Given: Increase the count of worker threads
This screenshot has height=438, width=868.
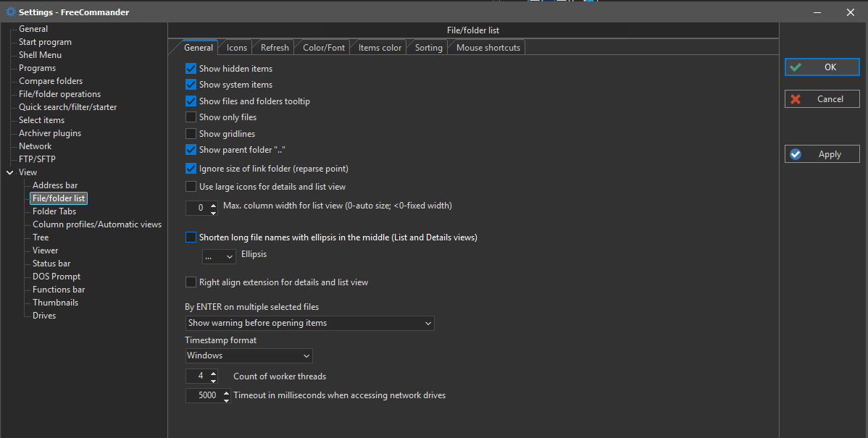Looking at the screenshot, I should [213, 373].
